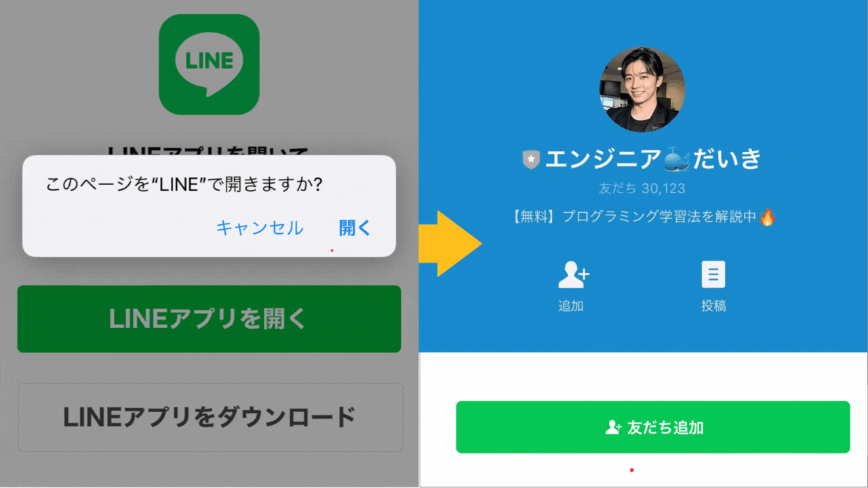Click the 追加 label under the icon
The height and width of the screenshot is (488, 868).
[571, 306]
